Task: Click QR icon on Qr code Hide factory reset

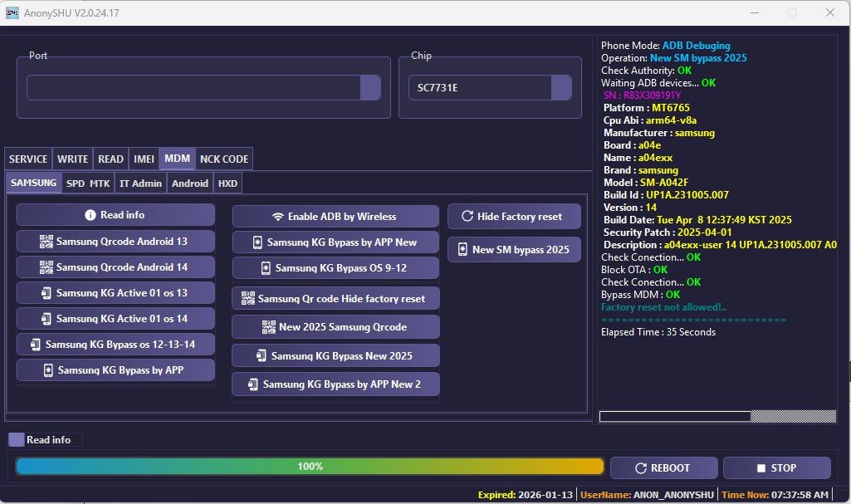Action: [248, 298]
